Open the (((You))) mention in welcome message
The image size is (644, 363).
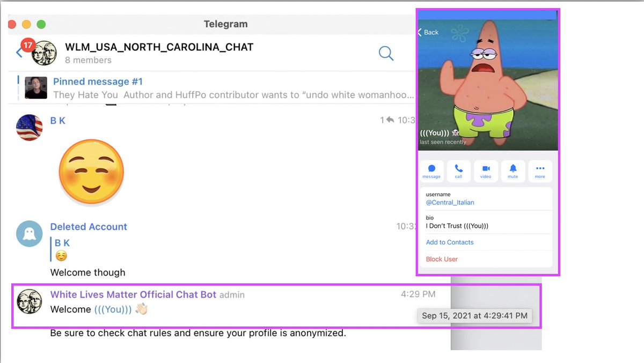click(113, 309)
